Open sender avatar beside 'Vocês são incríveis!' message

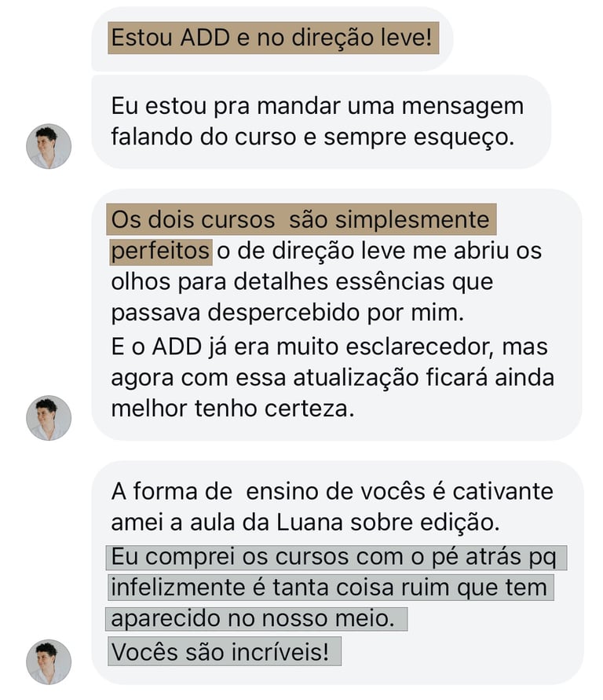[49, 662]
